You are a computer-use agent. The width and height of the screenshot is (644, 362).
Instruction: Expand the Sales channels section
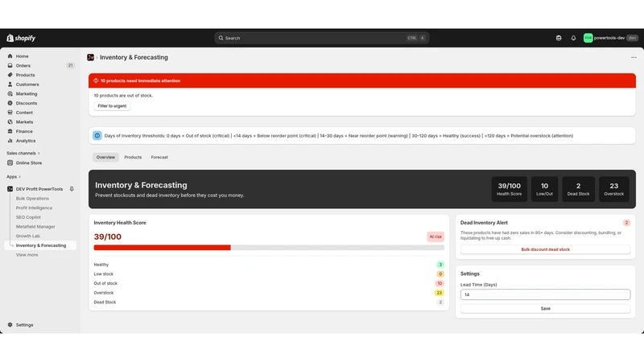coord(23,153)
